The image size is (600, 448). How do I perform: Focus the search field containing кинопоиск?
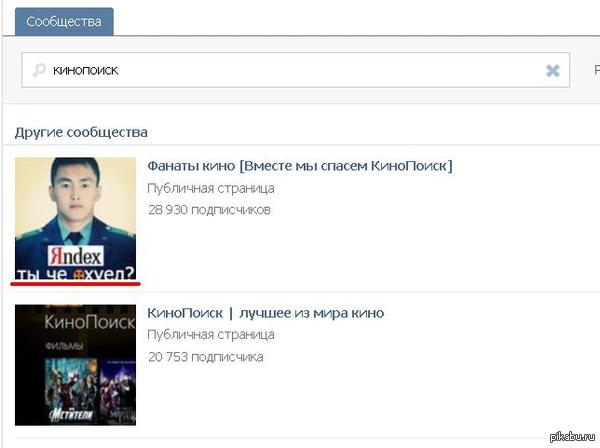click(290, 71)
